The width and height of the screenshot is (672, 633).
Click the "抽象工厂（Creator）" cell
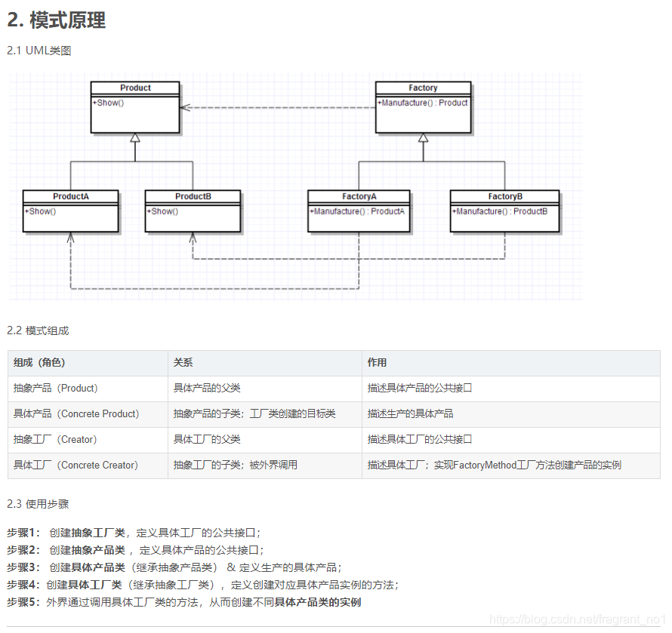(x=88, y=441)
